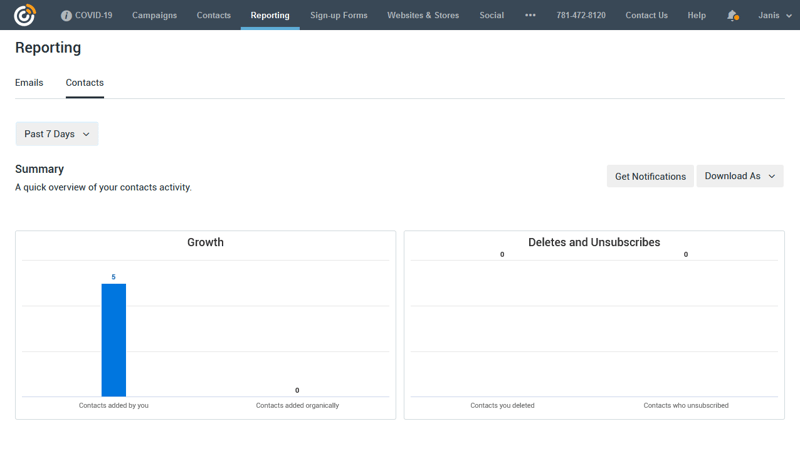Click the three-dots more menu icon

tap(530, 16)
